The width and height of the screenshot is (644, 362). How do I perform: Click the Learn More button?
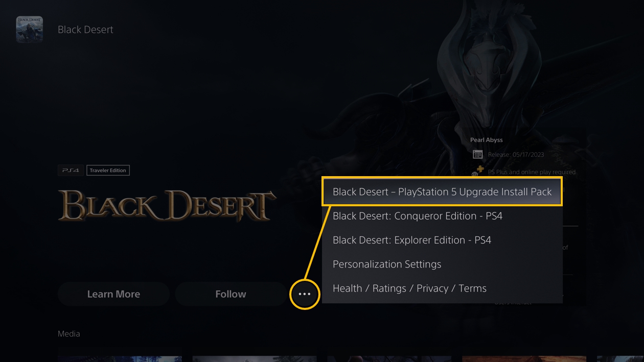click(113, 294)
